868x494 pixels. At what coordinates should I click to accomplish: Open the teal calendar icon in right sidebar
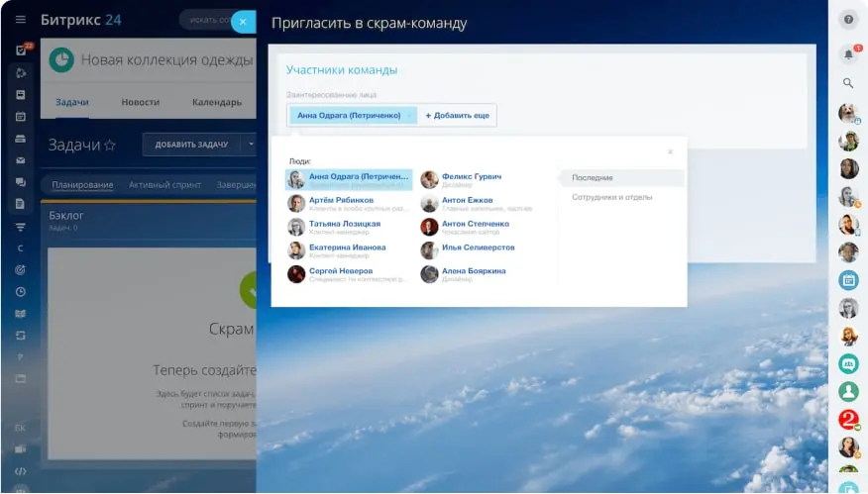tap(848, 280)
